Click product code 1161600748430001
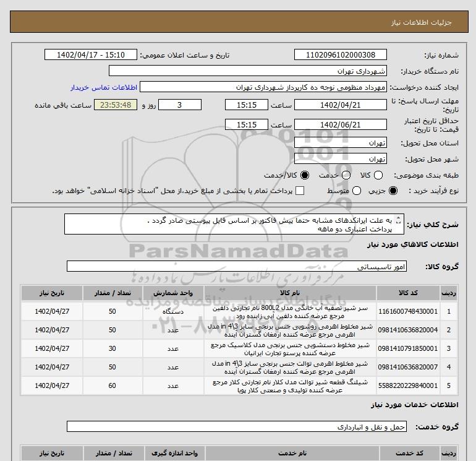This screenshot has width=476, height=461. pyautogui.click(x=408, y=311)
